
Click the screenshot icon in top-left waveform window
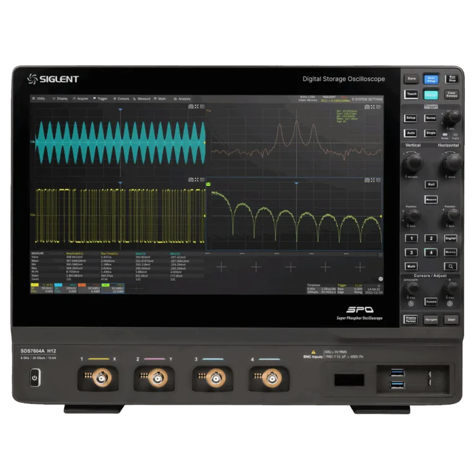tap(191, 107)
